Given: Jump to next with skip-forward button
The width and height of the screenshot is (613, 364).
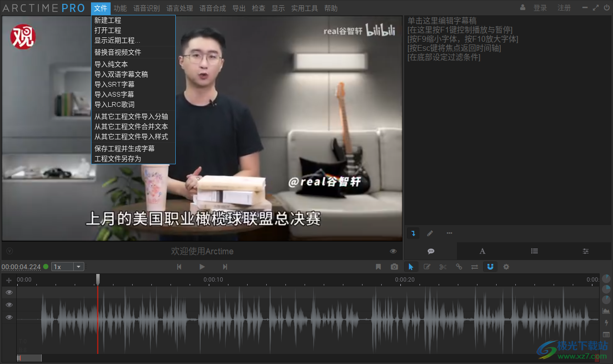Looking at the screenshot, I should click(x=225, y=267).
